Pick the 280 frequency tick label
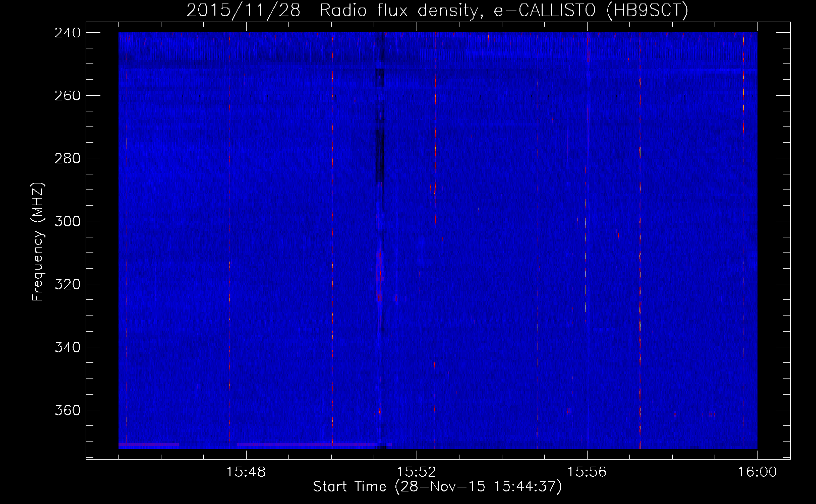 (68, 158)
